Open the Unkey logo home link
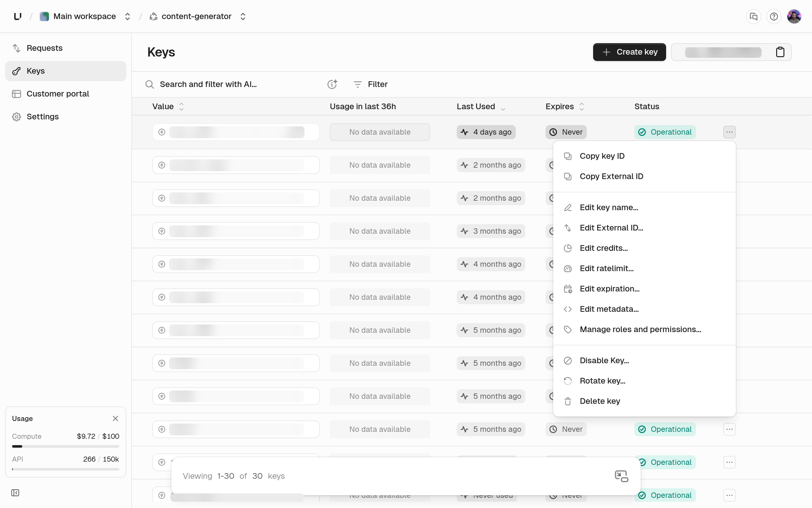The image size is (812, 508). [18, 16]
